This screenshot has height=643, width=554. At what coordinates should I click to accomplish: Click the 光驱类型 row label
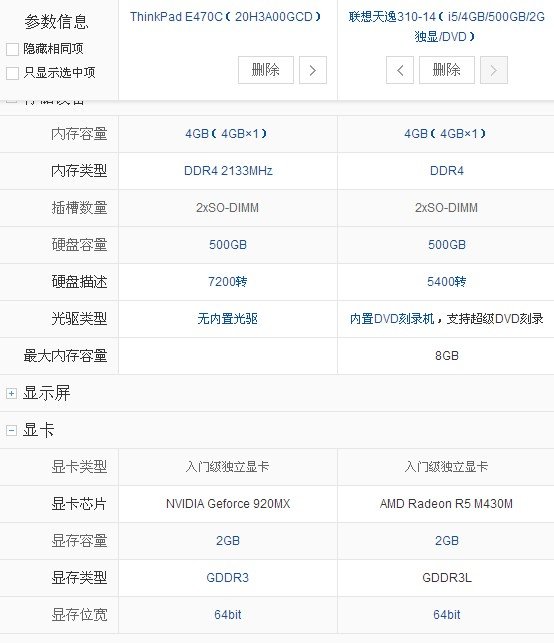click(79, 319)
